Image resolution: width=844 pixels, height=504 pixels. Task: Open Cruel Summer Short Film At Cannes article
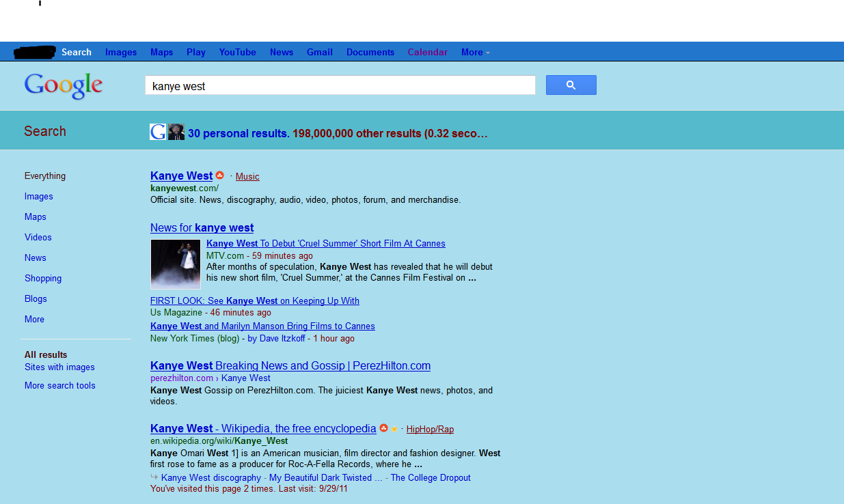[326, 243]
